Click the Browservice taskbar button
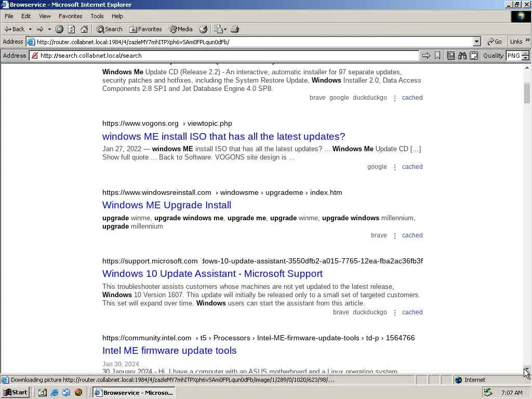This screenshot has height=399, width=532. [x=134, y=393]
